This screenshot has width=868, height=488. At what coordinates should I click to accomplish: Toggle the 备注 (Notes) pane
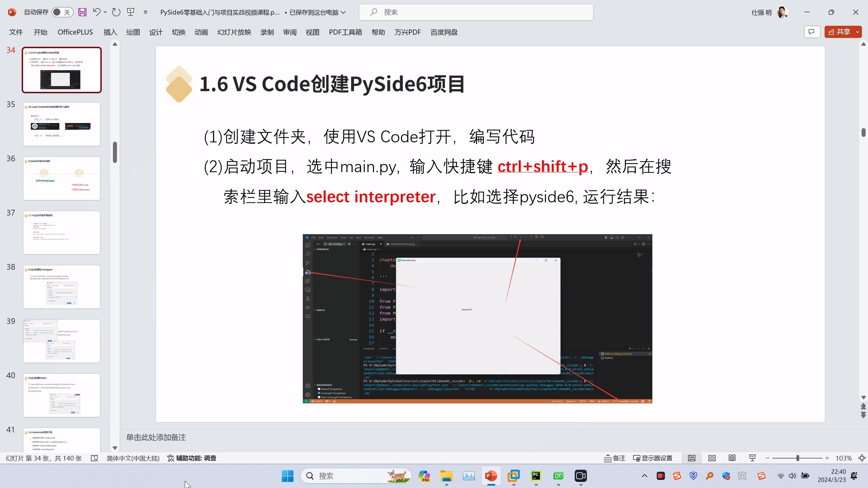(614, 458)
